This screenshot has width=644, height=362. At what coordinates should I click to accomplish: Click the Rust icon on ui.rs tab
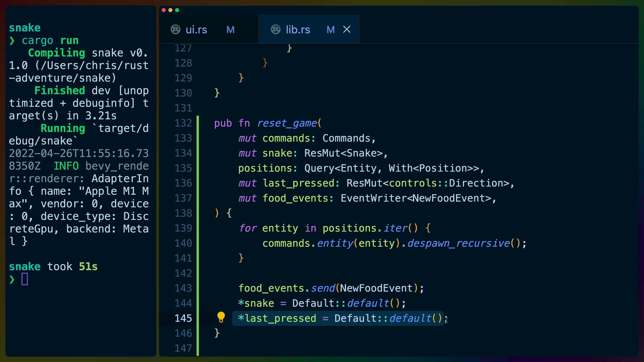[175, 29]
